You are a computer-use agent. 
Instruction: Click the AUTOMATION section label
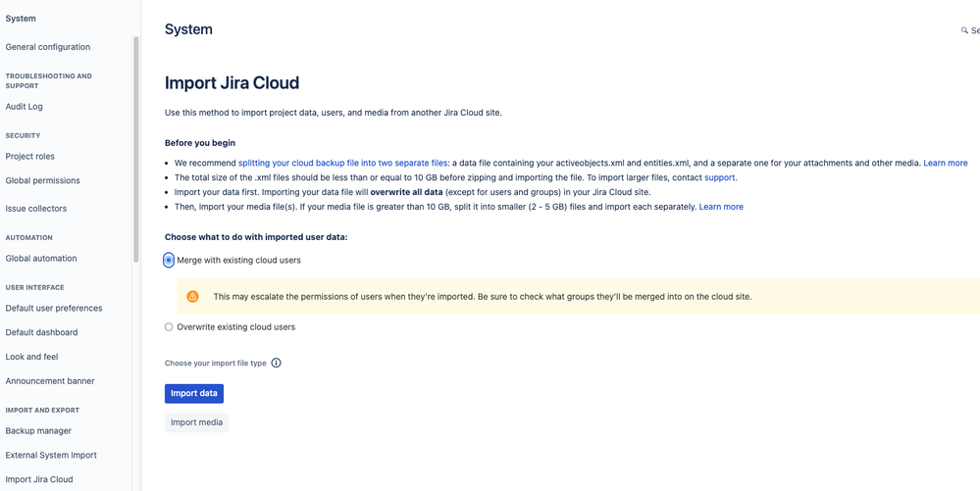(x=28, y=238)
